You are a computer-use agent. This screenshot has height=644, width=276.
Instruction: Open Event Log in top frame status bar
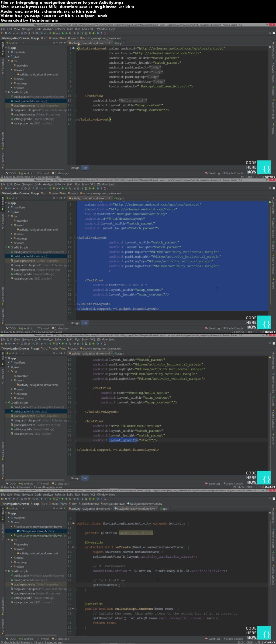click(212, 173)
